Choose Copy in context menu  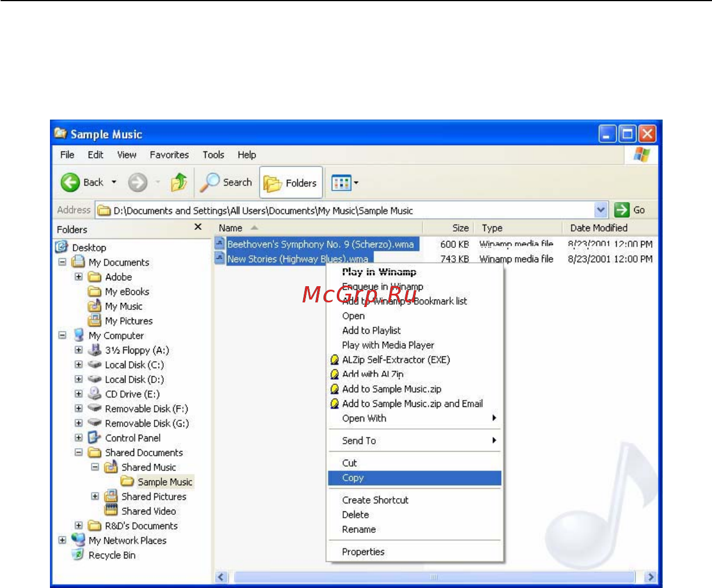[415, 478]
